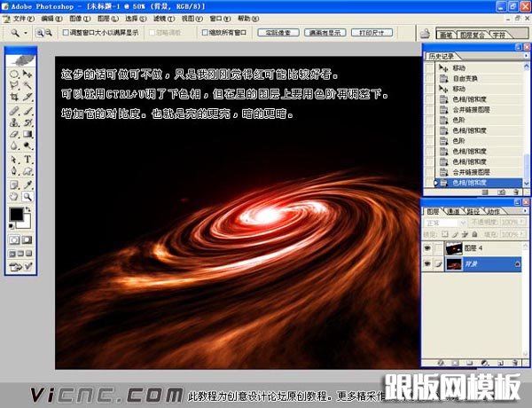Open foreground color black swatch
The height and width of the screenshot is (408, 532).
coord(16,214)
